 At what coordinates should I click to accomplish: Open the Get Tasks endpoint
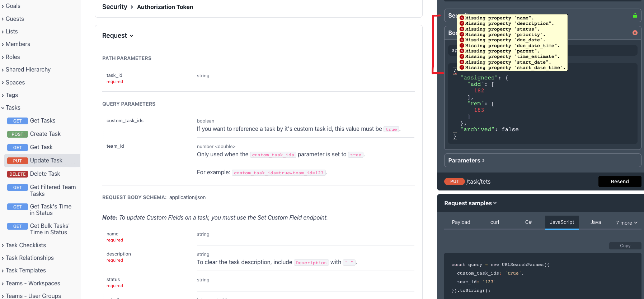click(x=42, y=121)
